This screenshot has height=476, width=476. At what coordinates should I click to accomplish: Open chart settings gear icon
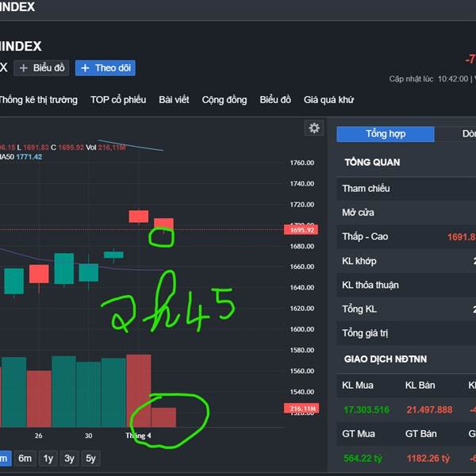click(x=314, y=128)
